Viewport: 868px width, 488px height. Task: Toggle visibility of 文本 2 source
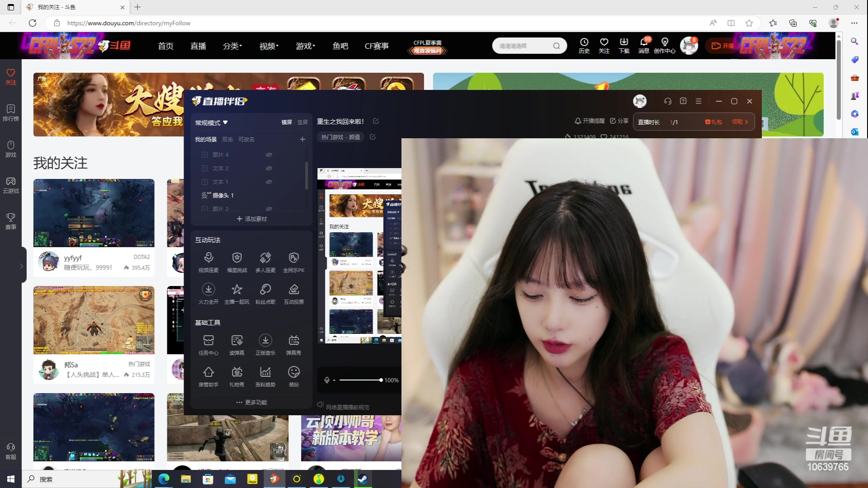(x=269, y=168)
